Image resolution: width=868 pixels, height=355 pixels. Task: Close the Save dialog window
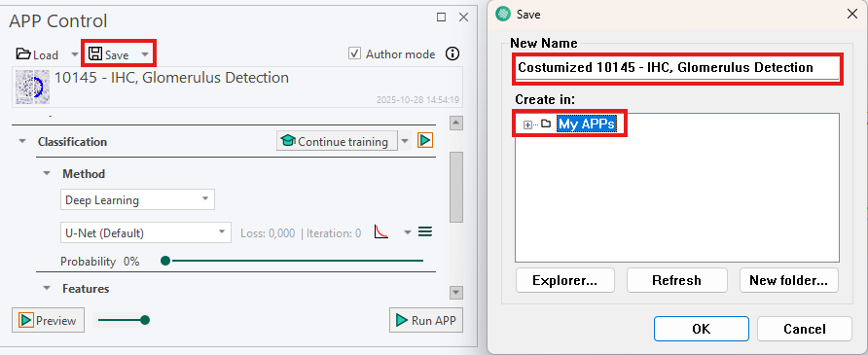point(852,15)
